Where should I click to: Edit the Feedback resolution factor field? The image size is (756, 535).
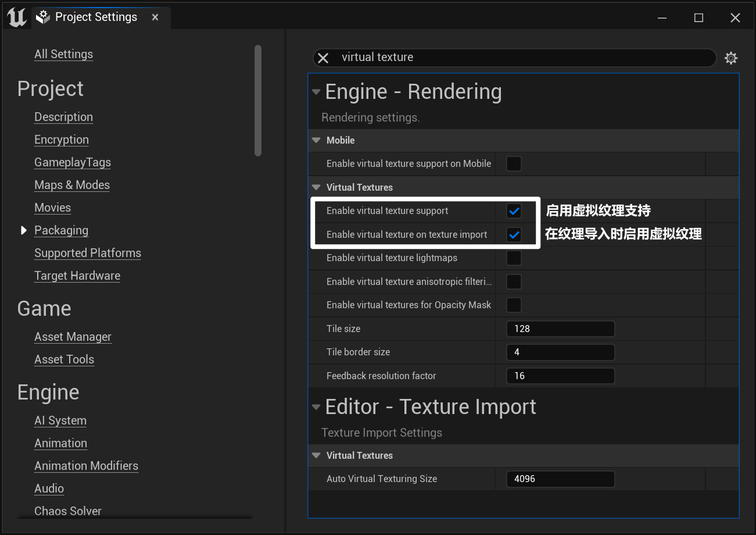pos(560,376)
